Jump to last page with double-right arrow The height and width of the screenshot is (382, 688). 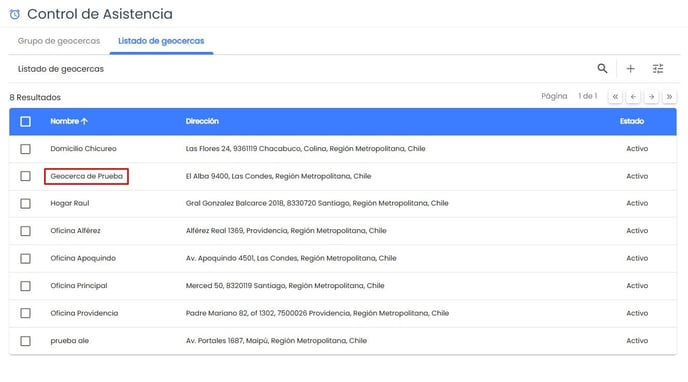coord(670,96)
